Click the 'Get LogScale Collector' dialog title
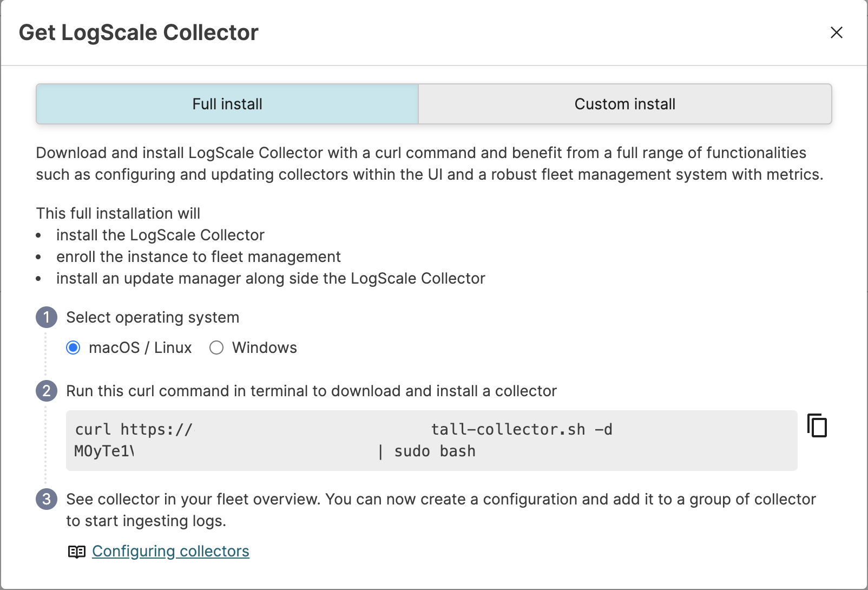The width and height of the screenshot is (868, 590). pyautogui.click(x=139, y=32)
